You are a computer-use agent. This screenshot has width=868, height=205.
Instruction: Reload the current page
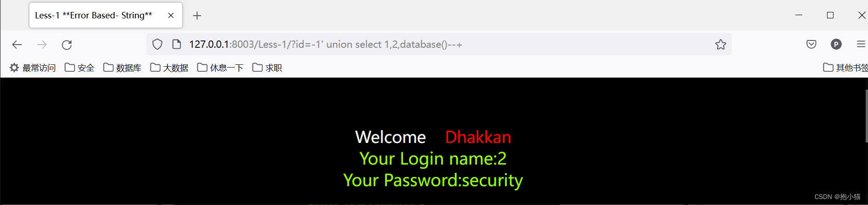click(x=67, y=45)
